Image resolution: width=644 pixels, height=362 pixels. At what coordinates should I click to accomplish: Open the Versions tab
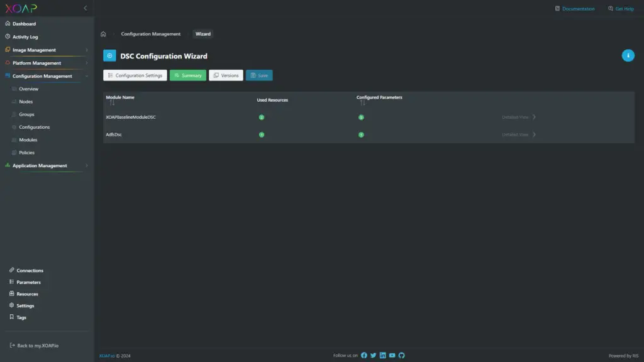coord(226,75)
